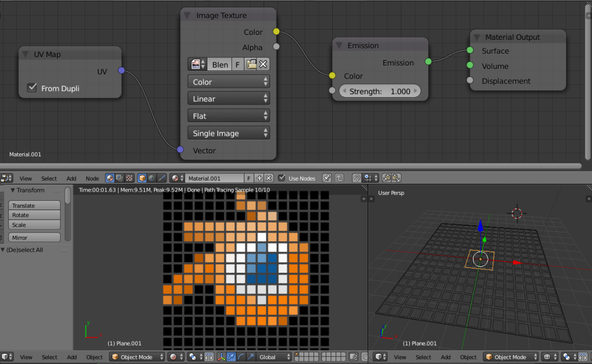
Task: Unlink image with X in Image Texture
Action: [x=263, y=64]
